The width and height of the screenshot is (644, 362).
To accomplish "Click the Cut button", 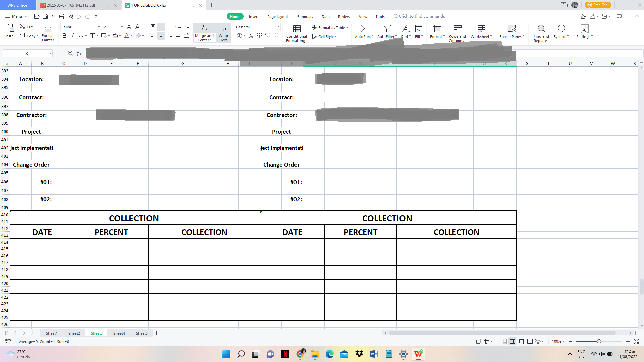I will point(26,27).
